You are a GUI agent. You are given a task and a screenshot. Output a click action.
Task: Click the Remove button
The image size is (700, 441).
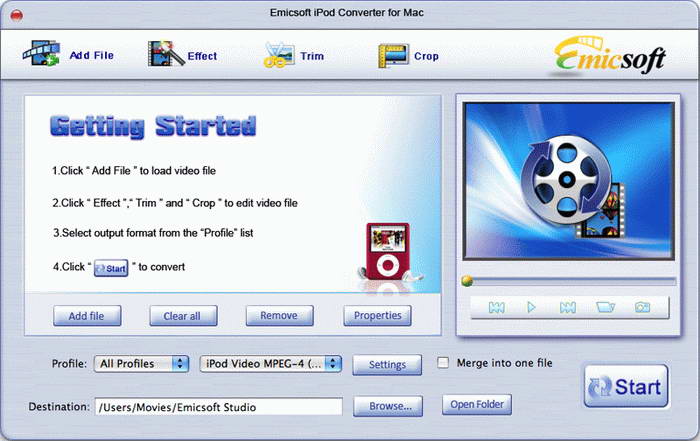279,316
